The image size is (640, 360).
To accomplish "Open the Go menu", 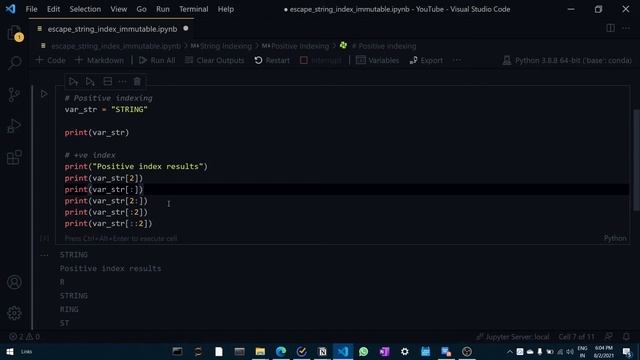I will click(x=141, y=9).
